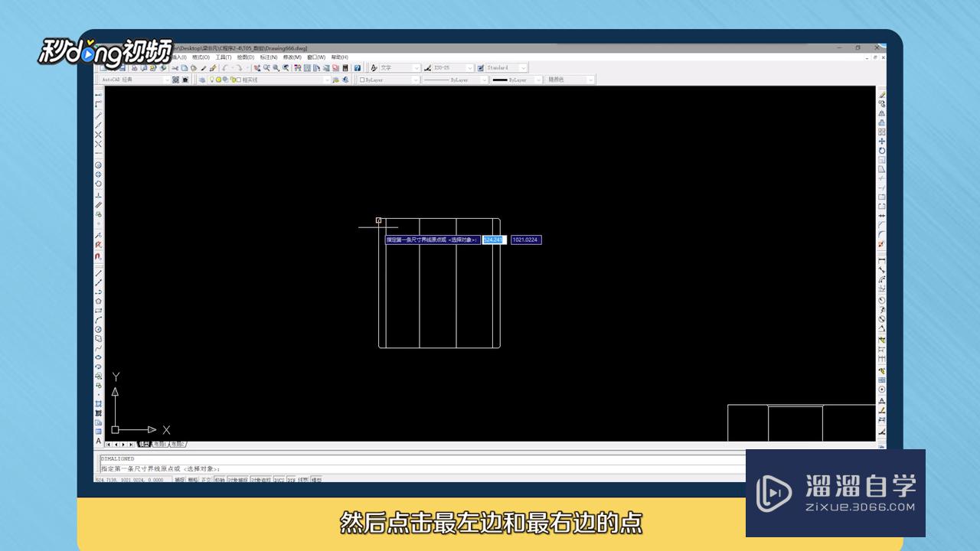Select the Rectangle draw tool
Viewport: 980px width, 551px height.
pyautogui.click(x=99, y=311)
